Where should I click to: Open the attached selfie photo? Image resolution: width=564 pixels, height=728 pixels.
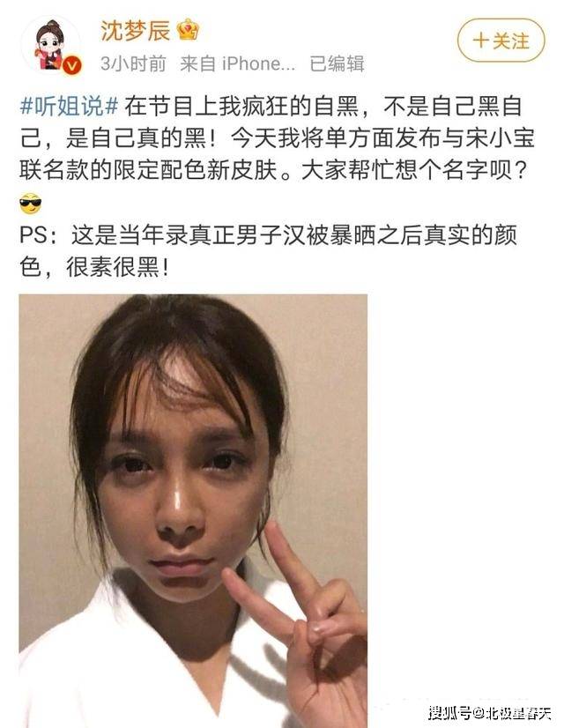tap(193, 510)
